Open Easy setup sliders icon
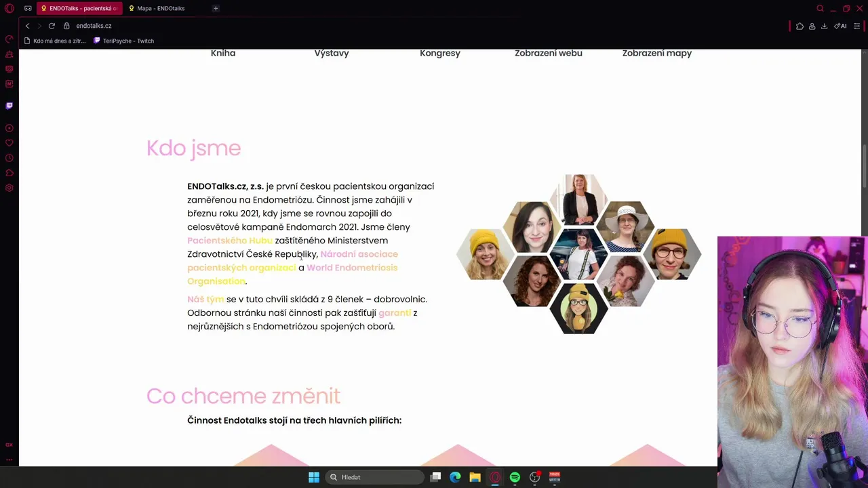 click(857, 26)
